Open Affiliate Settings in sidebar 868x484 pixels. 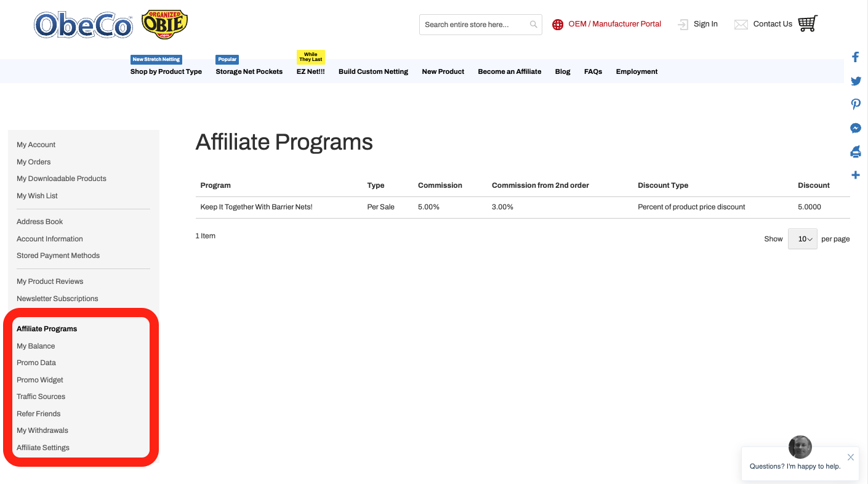click(x=43, y=448)
